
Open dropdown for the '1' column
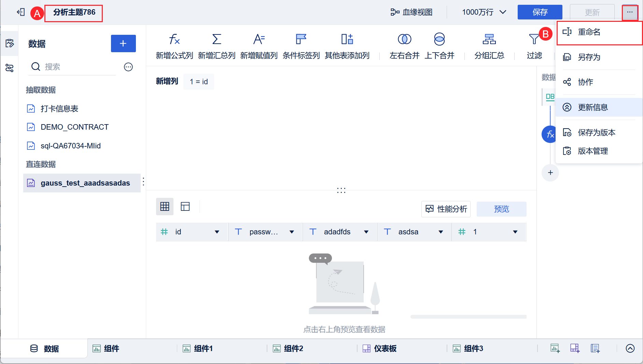[515, 232]
